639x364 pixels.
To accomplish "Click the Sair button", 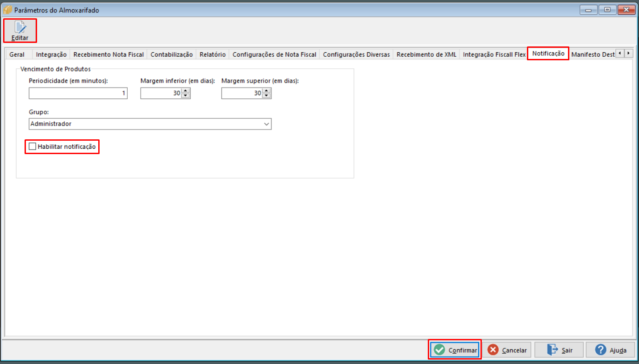I will 559,350.
